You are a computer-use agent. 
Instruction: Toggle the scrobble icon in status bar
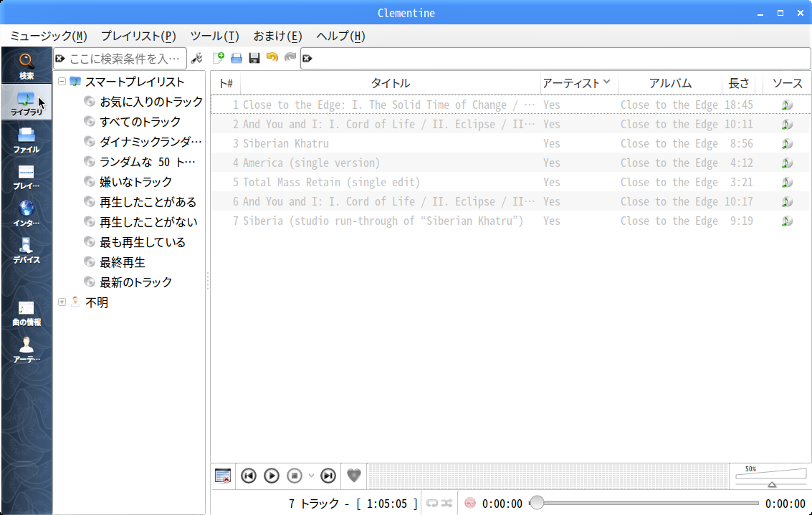pos(469,503)
